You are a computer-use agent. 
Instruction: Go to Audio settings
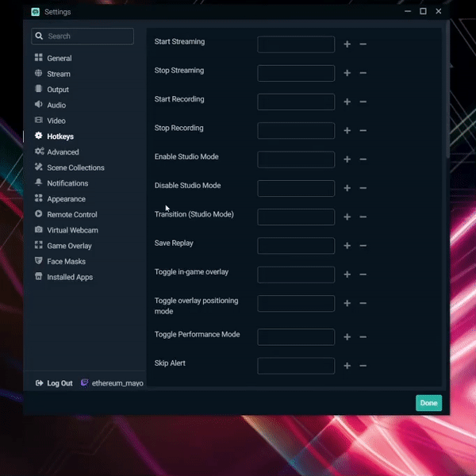click(56, 105)
